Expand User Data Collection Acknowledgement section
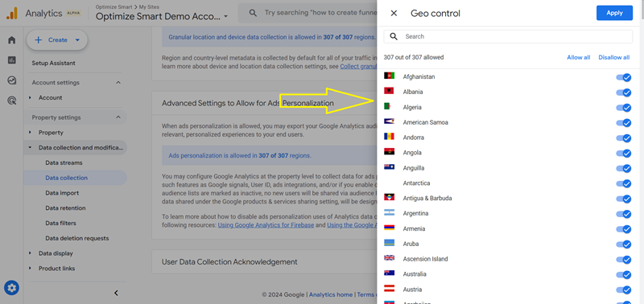The width and height of the screenshot is (644, 304). pyautogui.click(x=265, y=261)
